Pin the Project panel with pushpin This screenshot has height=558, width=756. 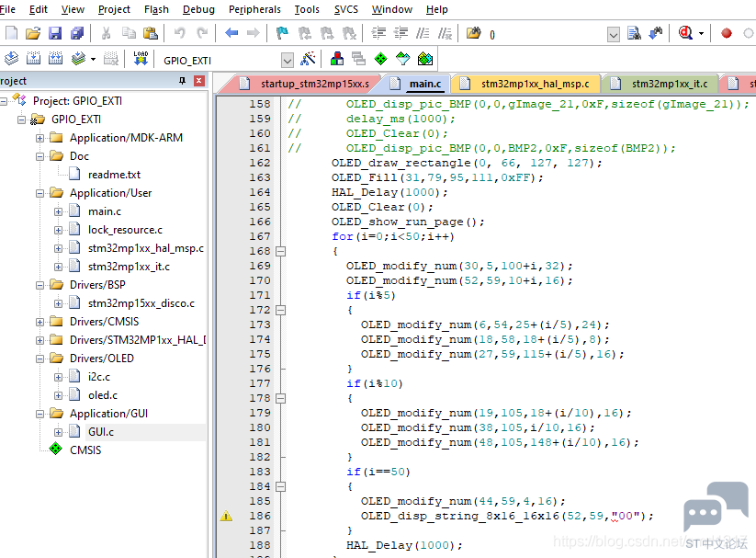click(182, 81)
